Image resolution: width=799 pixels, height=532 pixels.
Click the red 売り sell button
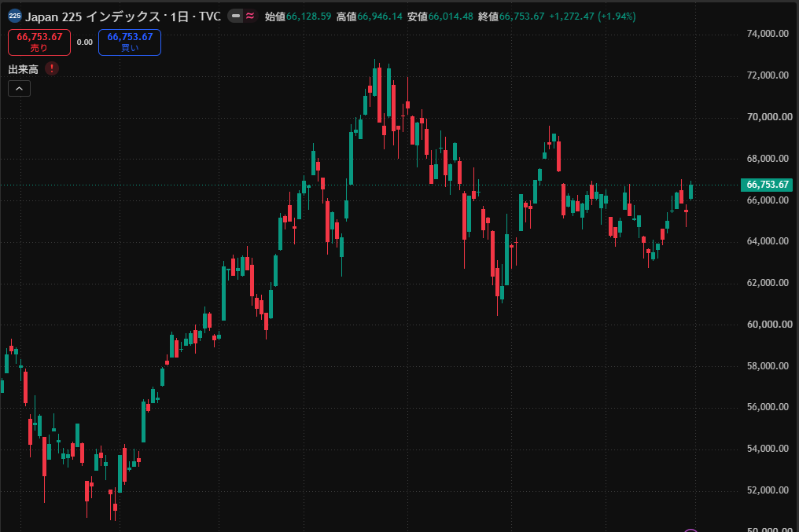point(39,42)
